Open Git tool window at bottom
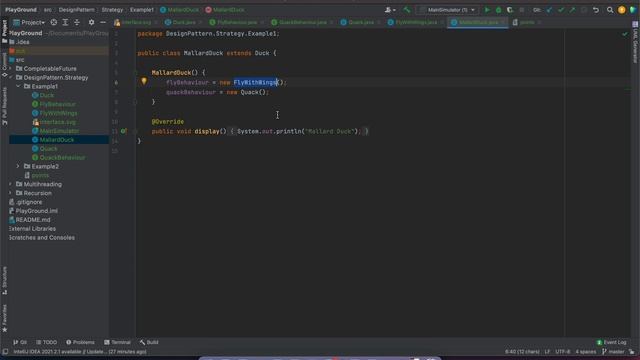 click(20, 342)
